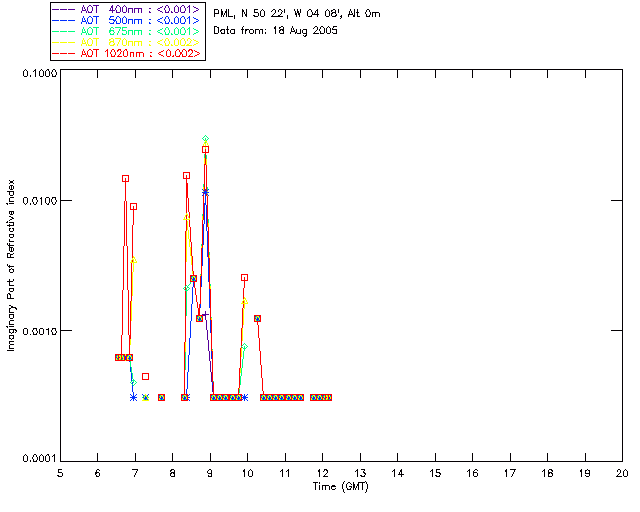This screenshot has width=640, height=512.
Task: Click the PML station location header text
Action: tap(297, 14)
